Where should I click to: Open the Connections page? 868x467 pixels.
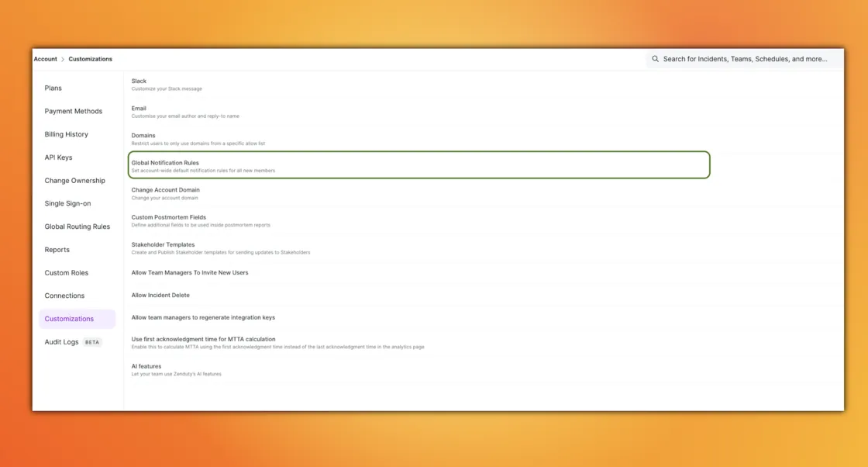(x=64, y=296)
